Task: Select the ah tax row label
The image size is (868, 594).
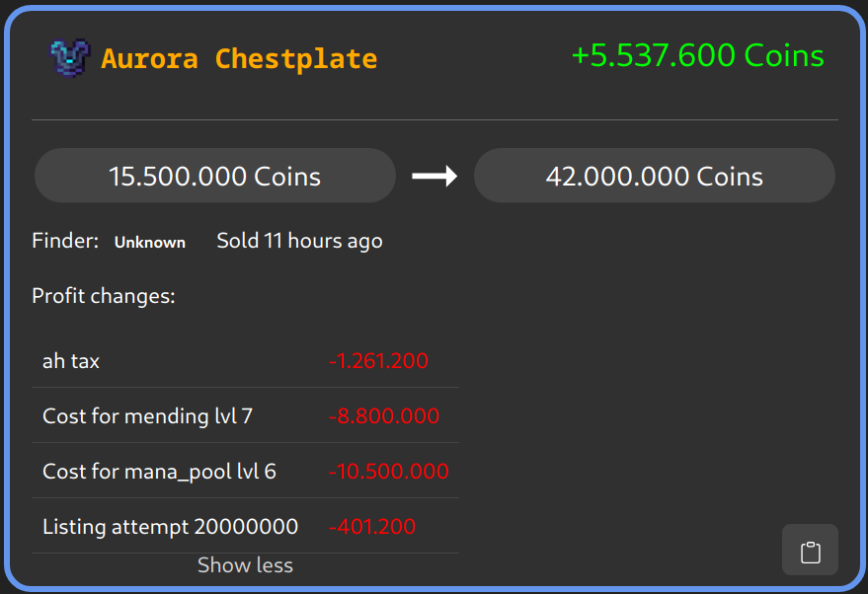Action: pos(71,361)
